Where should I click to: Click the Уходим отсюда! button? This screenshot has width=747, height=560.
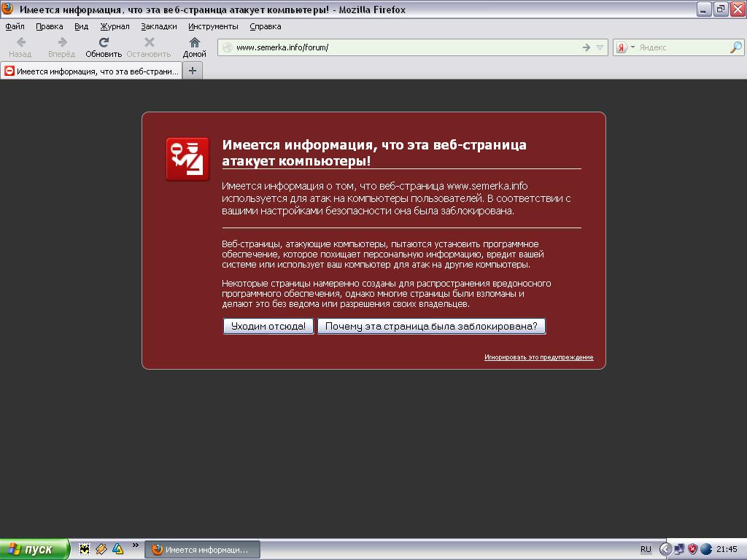pyautogui.click(x=268, y=326)
